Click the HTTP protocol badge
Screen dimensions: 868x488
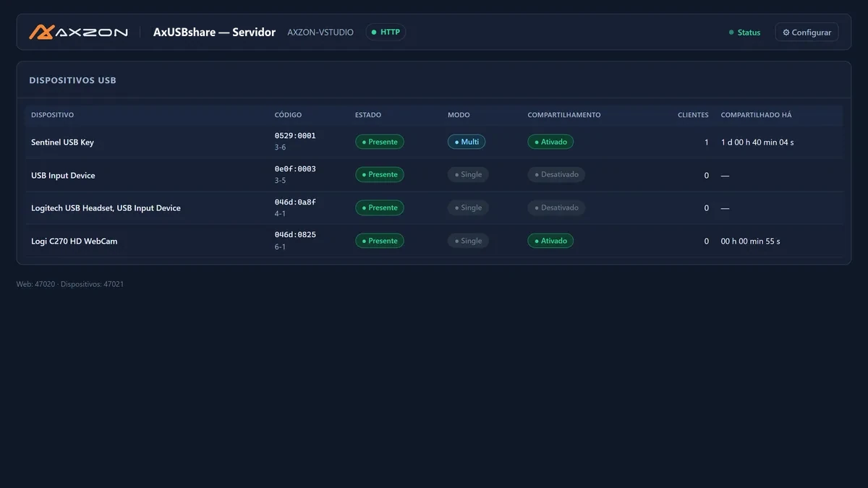[x=386, y=32]
